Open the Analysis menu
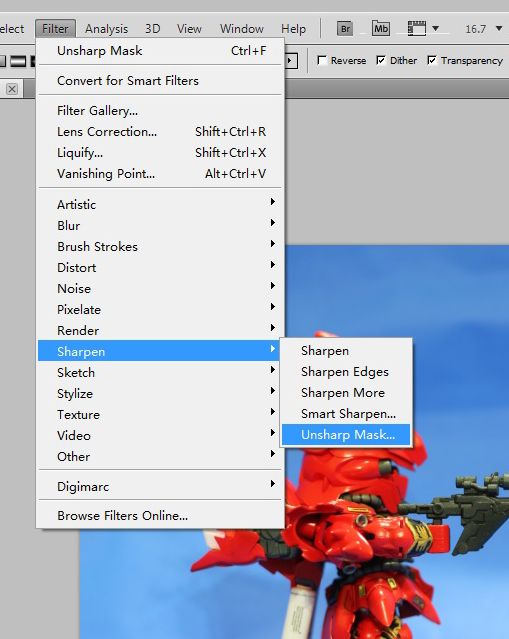The height and width of the screenshot is (639, 509). coord(106,29)
